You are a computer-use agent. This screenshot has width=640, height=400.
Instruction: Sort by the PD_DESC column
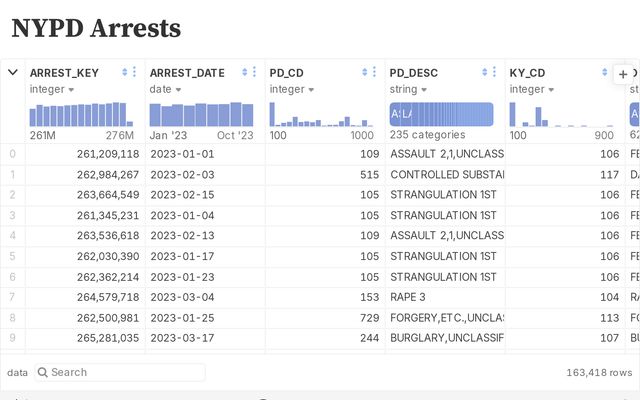pos(485,72)
